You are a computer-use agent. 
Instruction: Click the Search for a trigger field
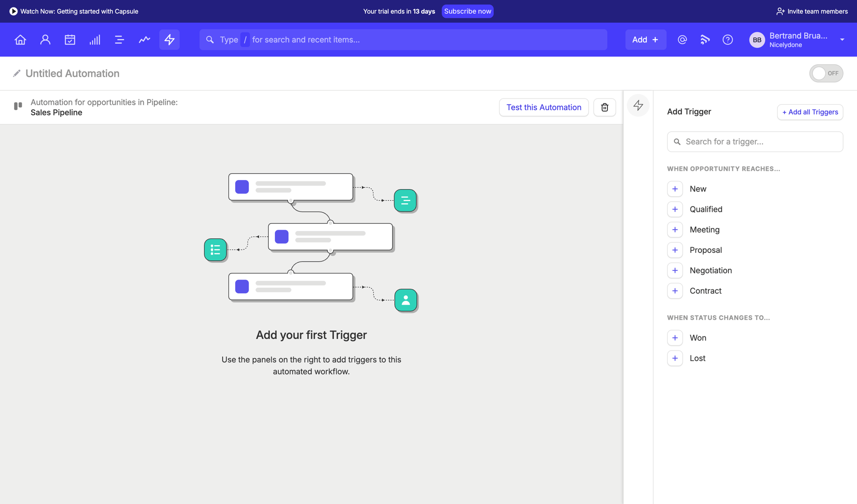[x=755, y=141]
